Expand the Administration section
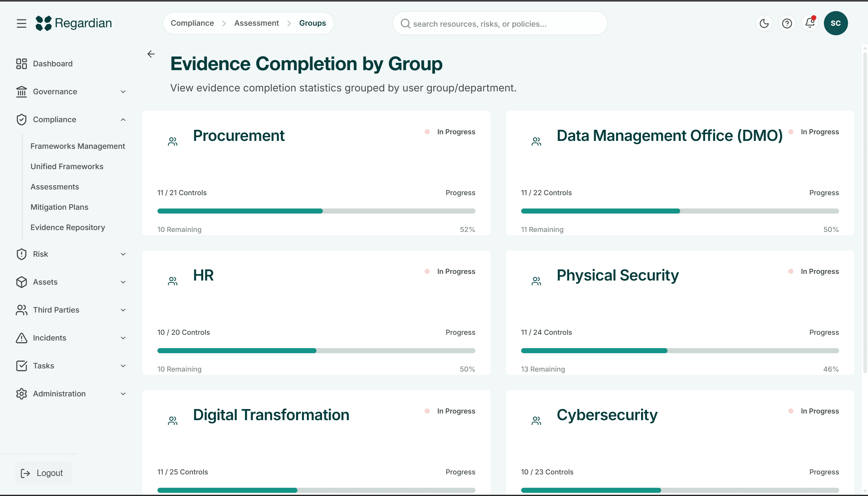868x496 pixels. coord(123,394)
